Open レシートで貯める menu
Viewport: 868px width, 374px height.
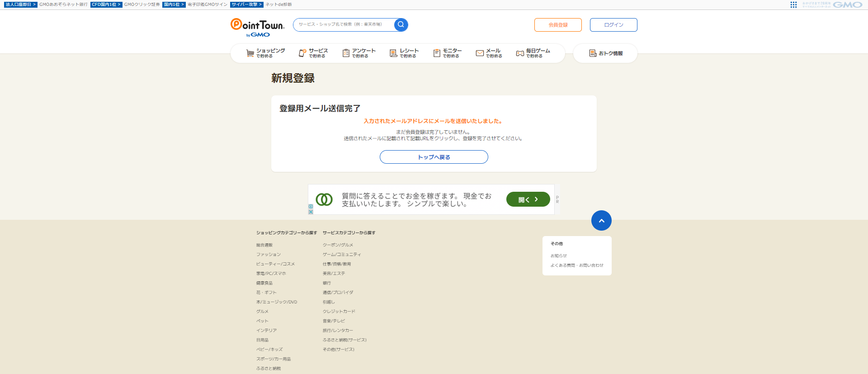click(x=404, y=53)
